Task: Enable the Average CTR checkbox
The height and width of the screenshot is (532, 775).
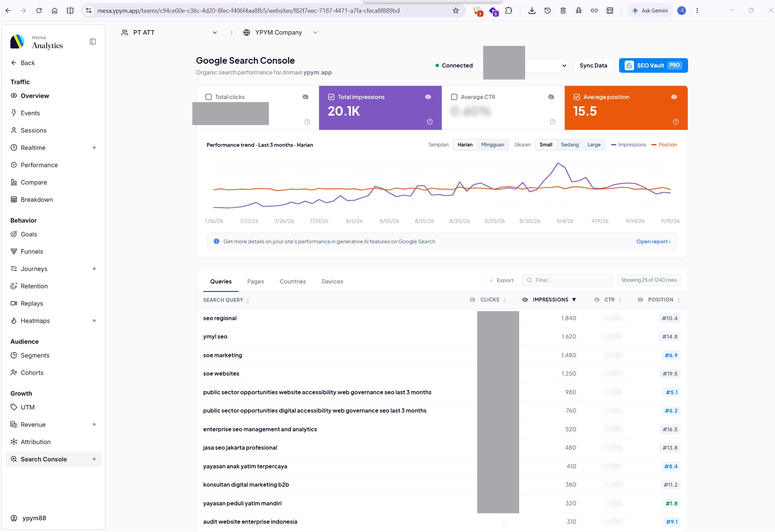Action: 454,97
